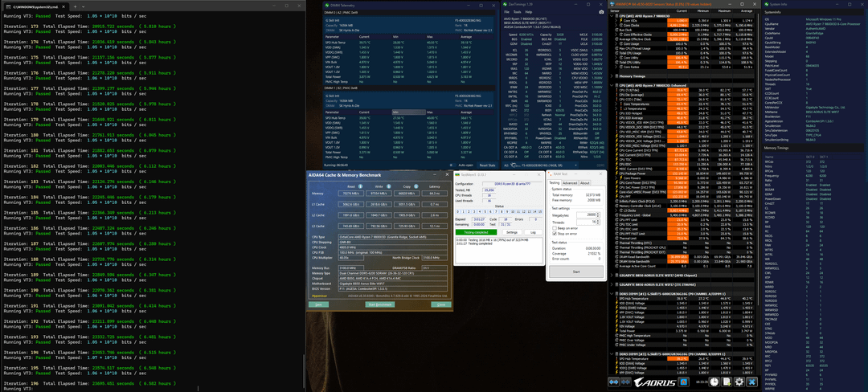Click the AIDA64 Close button
Viewport: 868px width, 392px height.
tap(441, 304)
